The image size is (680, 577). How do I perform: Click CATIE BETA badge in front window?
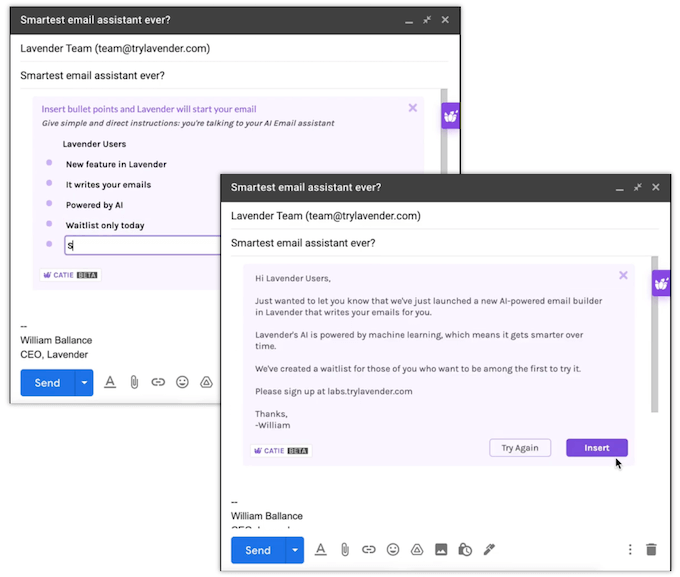click(281, 451)
